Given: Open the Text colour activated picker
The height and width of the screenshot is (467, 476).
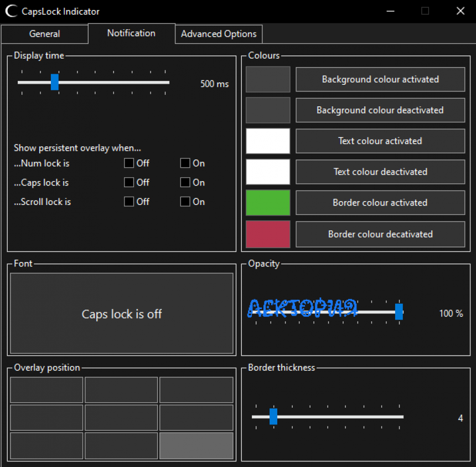Looking at the screenshot, I should pos(380,141).
